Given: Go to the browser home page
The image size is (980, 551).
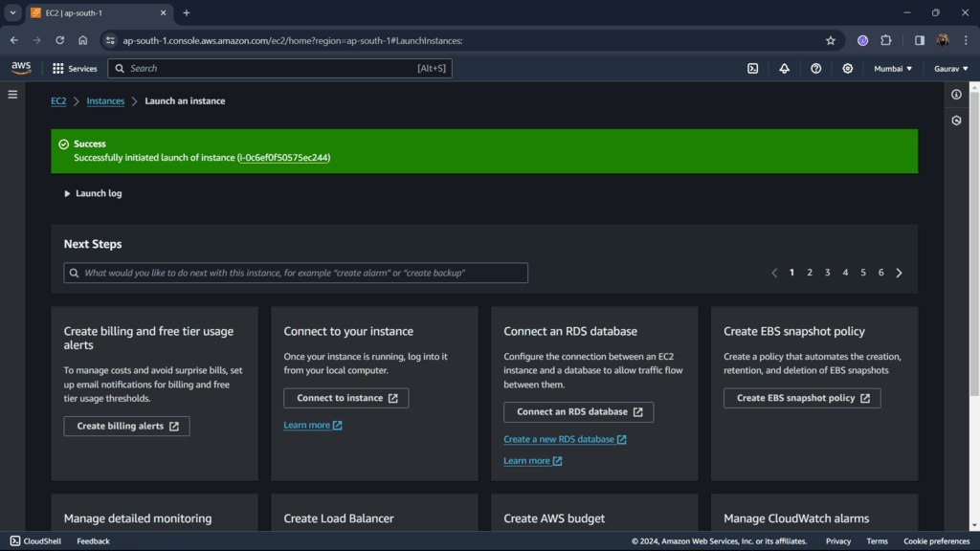Looking at the screenshot, I should 82,40.
